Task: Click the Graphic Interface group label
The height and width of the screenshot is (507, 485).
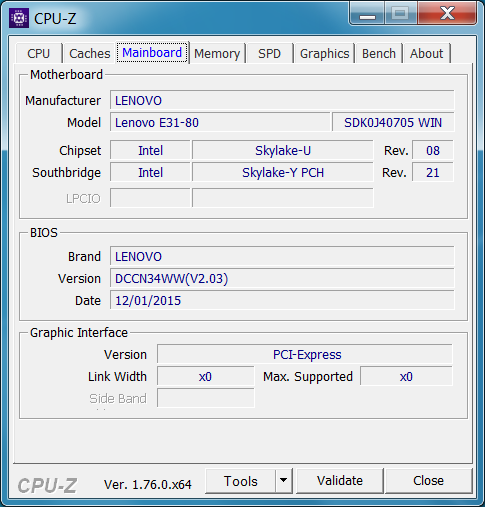Action: coord(79,333)
